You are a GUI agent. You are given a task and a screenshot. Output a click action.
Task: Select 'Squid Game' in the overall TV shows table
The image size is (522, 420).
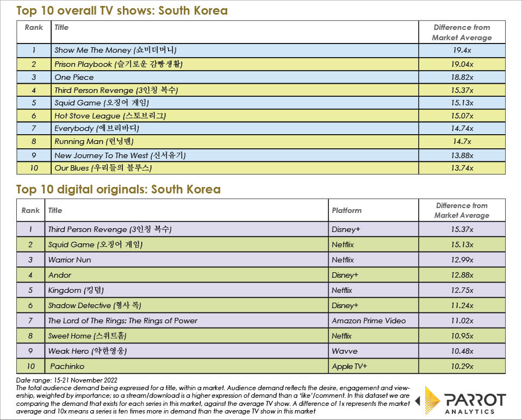pos(102,103)
